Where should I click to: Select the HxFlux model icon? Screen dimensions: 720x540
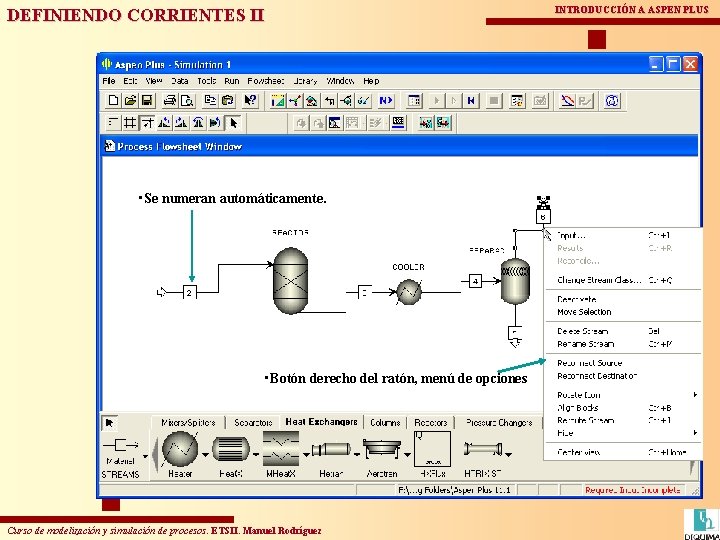[432, 449]
